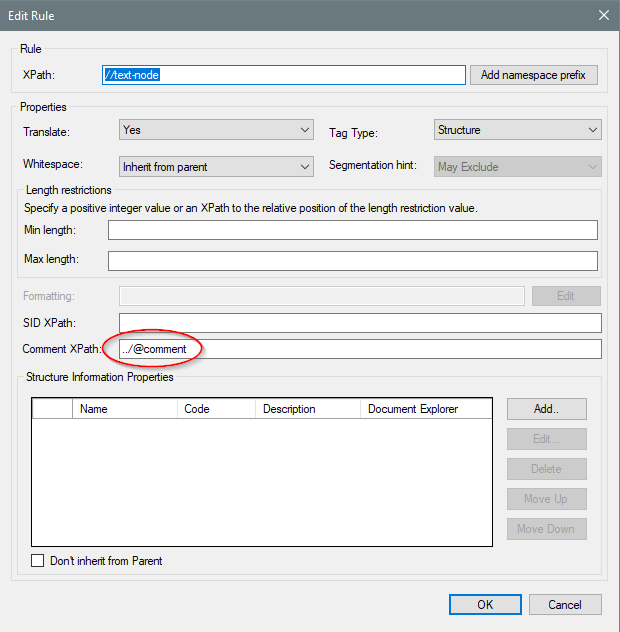Click the Edit button beside Formatting

tap(566, 296)
